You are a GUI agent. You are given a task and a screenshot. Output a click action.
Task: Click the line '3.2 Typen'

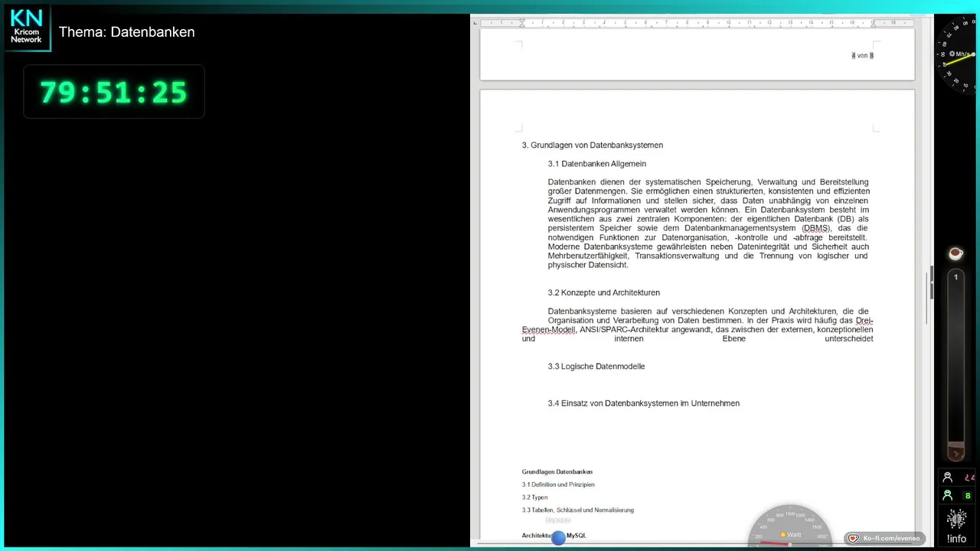[534, 497]
